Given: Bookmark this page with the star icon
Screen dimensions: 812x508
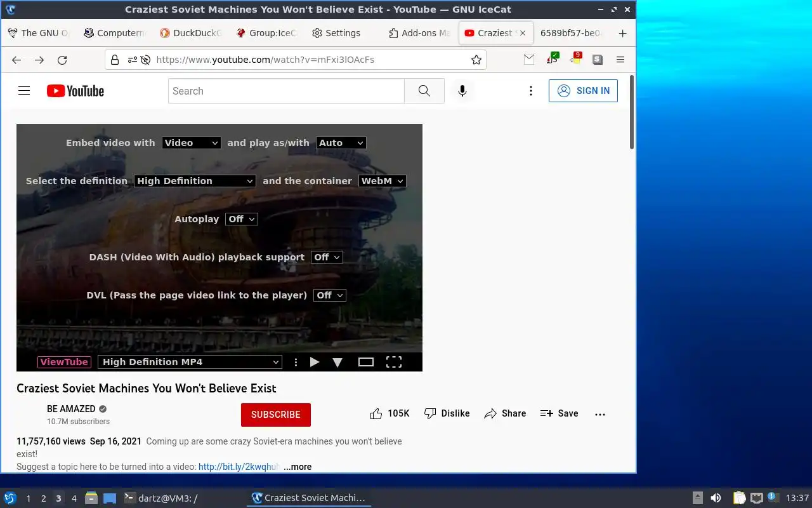Looking at the screenshot, I should point(476,60).
